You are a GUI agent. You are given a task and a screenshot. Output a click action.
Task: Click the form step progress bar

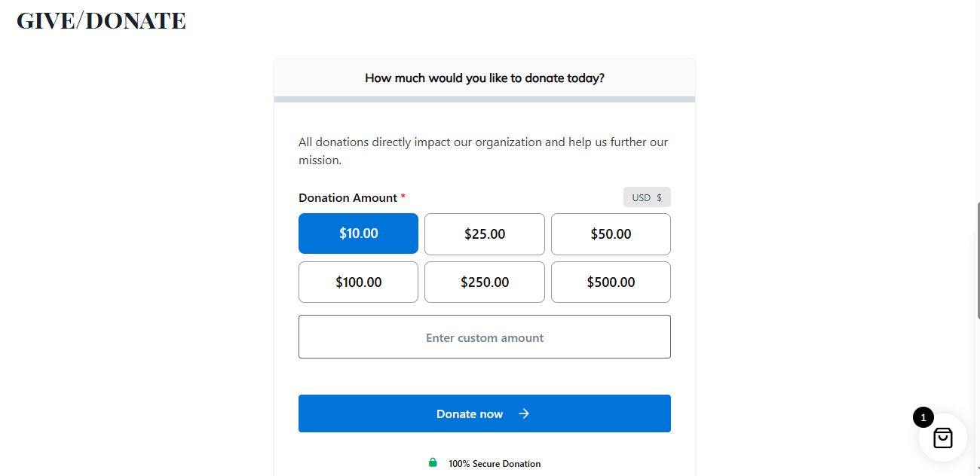(x=484, y=99)
